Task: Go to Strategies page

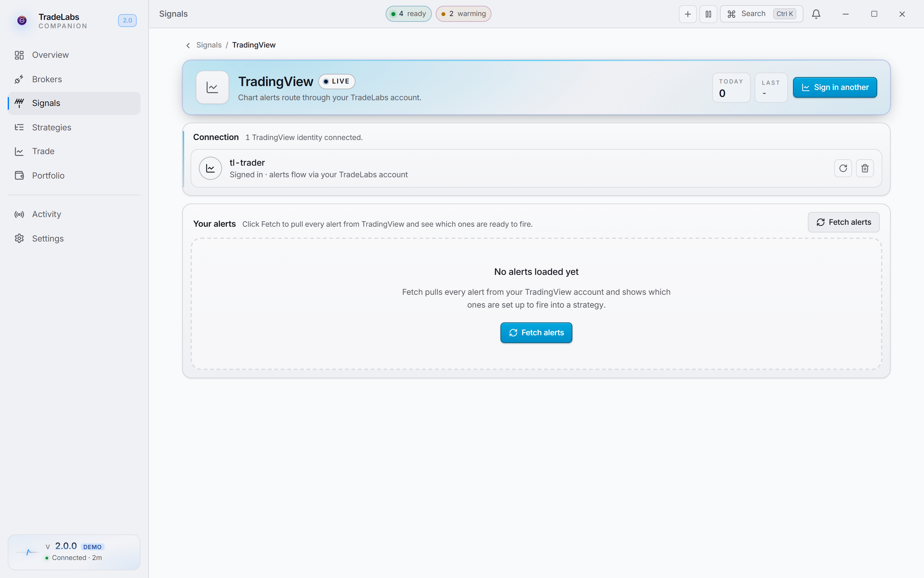Action: 74,127
